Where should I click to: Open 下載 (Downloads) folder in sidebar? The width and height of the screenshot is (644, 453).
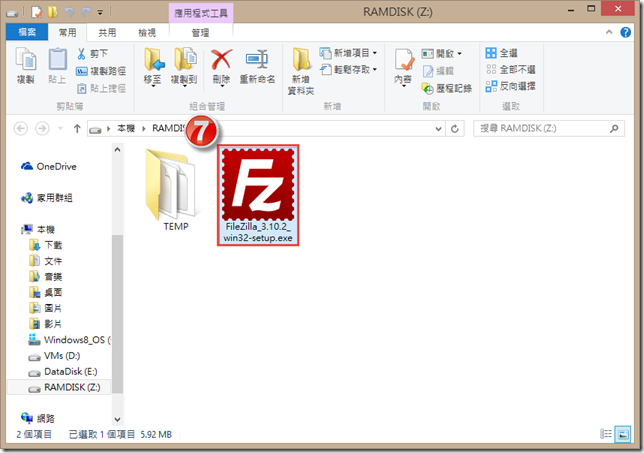tap(46, 245)
